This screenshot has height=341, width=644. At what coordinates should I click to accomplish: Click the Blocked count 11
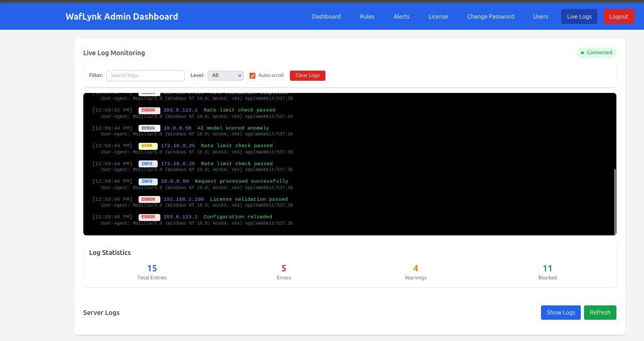pyautogui.click(x=547, y=268)
